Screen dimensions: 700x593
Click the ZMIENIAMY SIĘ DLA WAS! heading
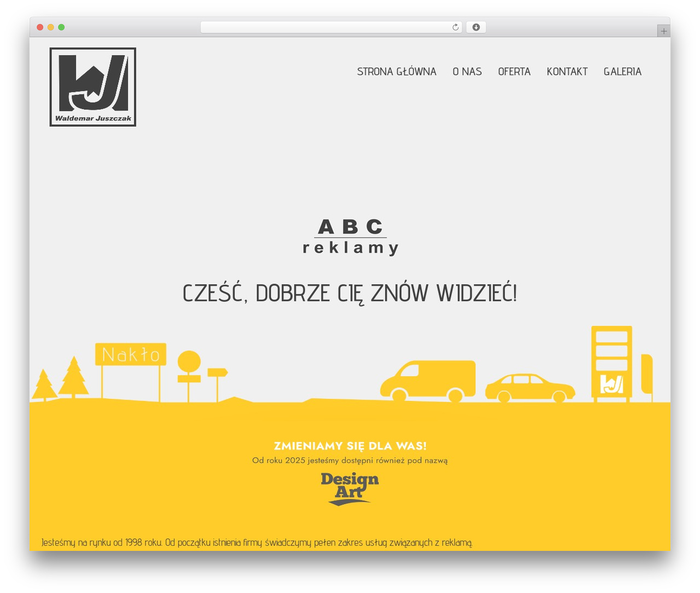[x=350, y=446]
